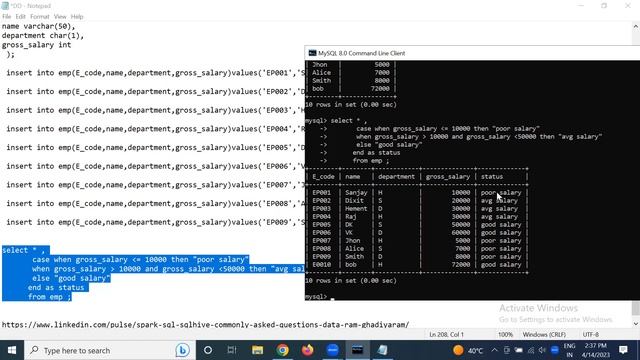Click the highlighted 'select * ,' line
Image resolution: width=640 pixels, height=360 pixels.
coord(26,250)
